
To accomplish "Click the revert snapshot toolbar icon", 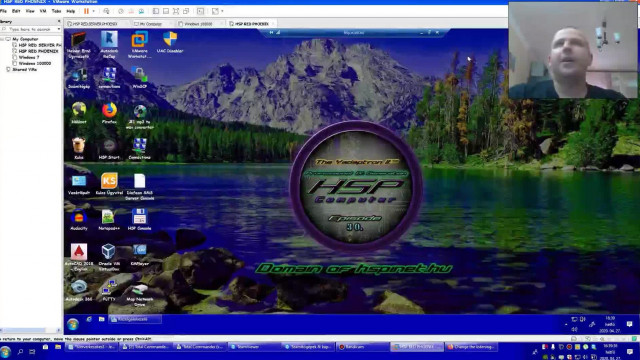I will (x=131, y=11).
